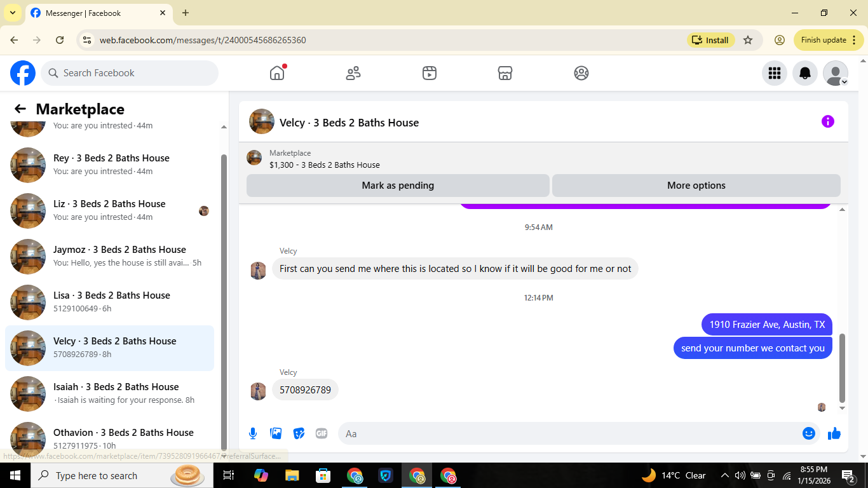Open the Groups icon in the top navigation

point(581,73)
